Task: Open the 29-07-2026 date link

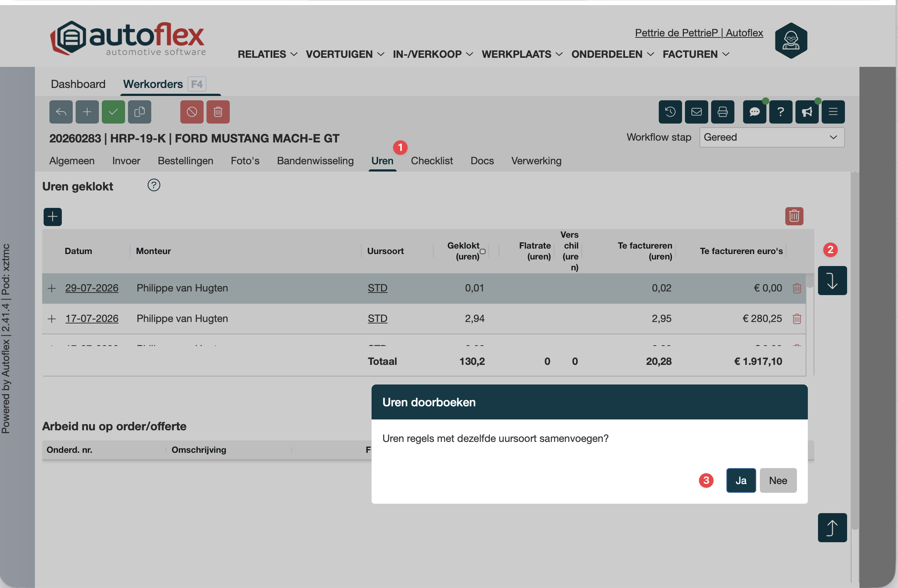Action: tap(92, 288)
